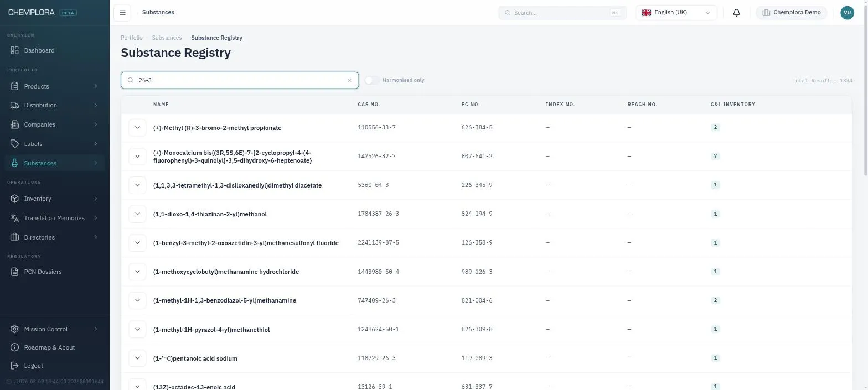
Task: Click the Chemplora Demo workspace button
Action: coord(791,12)
